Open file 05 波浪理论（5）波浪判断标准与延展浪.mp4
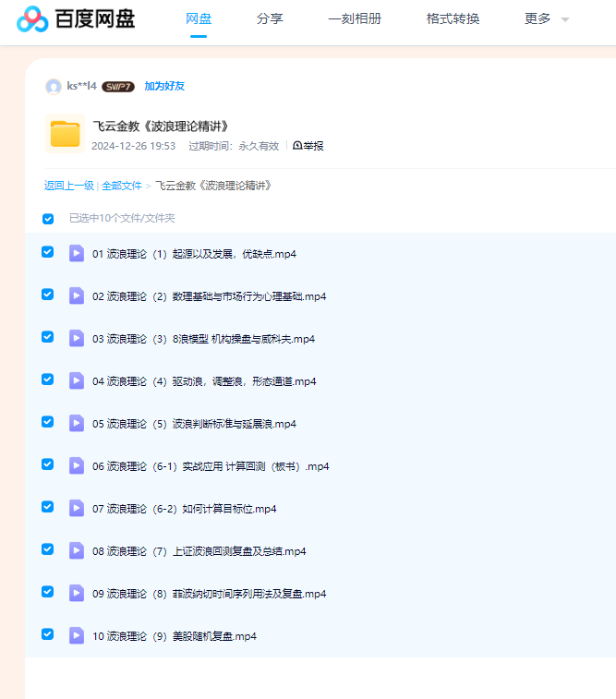This screenshot has height=699, width=616. tap(194, 424)
